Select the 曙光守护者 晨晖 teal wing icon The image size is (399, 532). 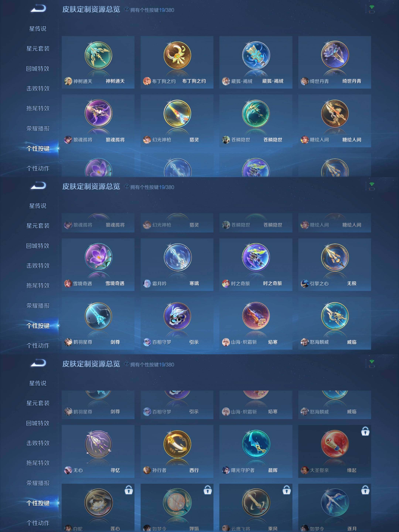pos(256,444)
